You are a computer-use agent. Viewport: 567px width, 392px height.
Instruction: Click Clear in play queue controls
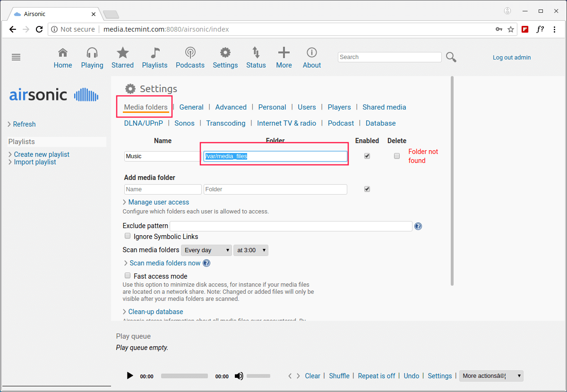coord(312,376)
